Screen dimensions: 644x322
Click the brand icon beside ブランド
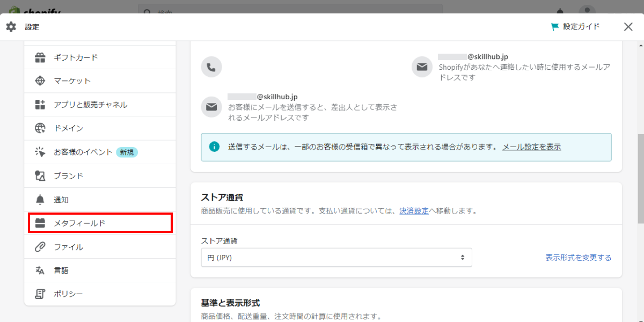pos(40,175)
